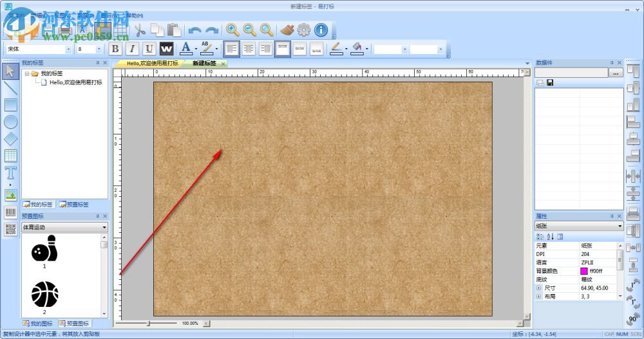Switch to the 我的图标 panel tab

click(38, 324)
